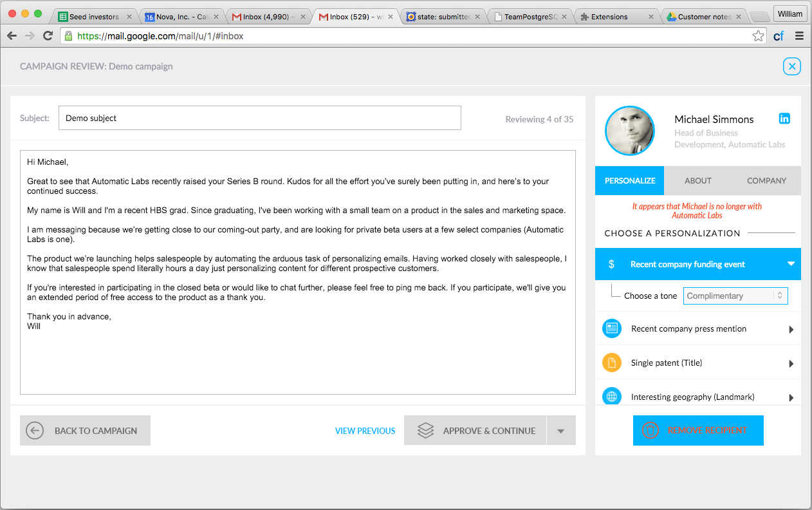This screenshot has width=812, height=510.
Task: Expand Single patent (Title) option
Action: pos(791,364)
